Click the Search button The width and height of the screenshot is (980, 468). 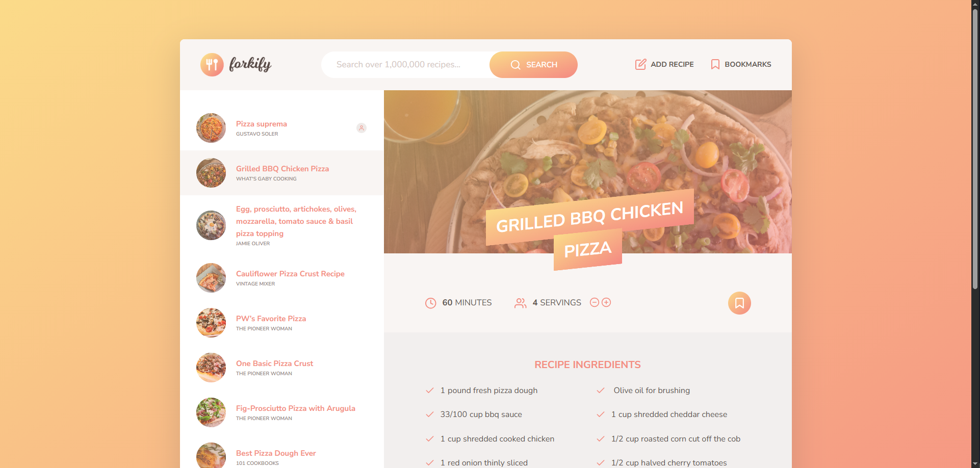[x=533, y=65]
